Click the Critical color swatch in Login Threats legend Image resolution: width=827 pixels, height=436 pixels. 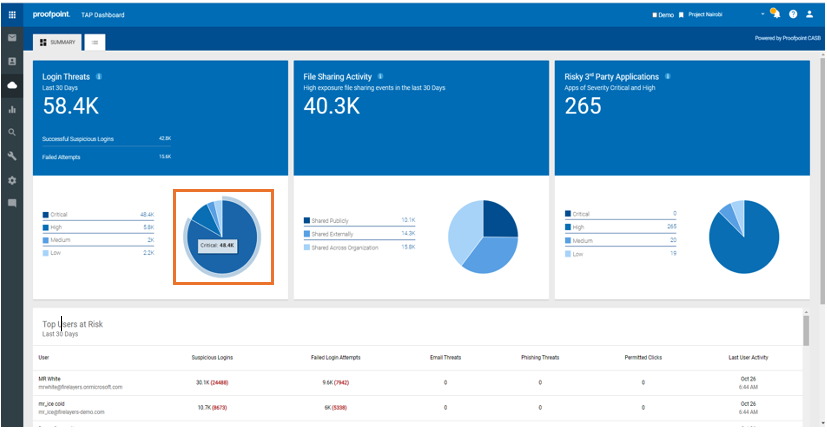pyautogui.click(x=46, y=215)
